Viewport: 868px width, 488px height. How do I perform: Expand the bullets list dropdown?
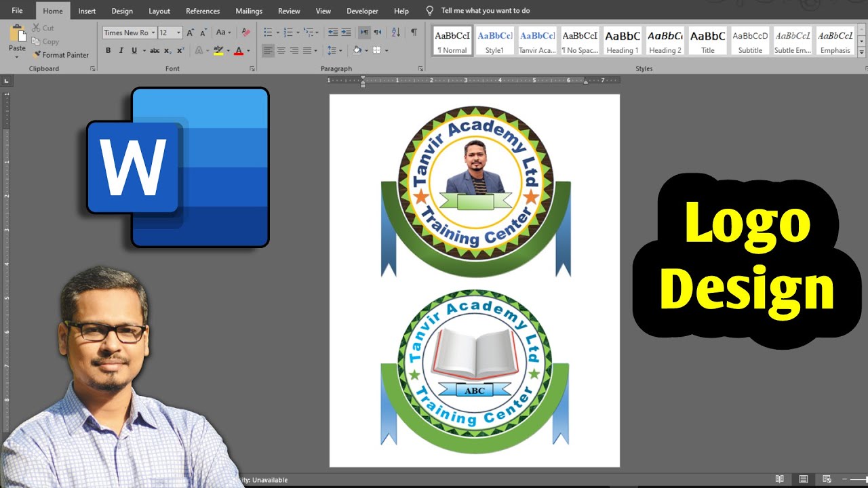(278, 33)
